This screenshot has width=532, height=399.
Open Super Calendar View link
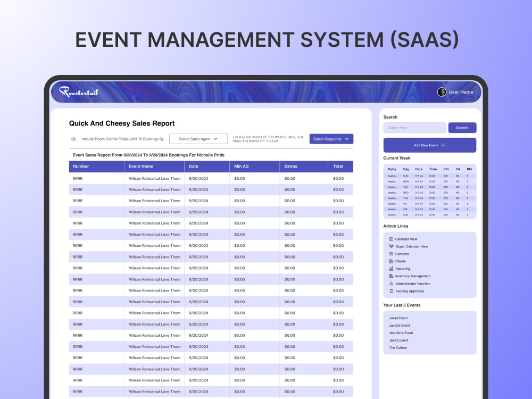(x=412, y=246)
